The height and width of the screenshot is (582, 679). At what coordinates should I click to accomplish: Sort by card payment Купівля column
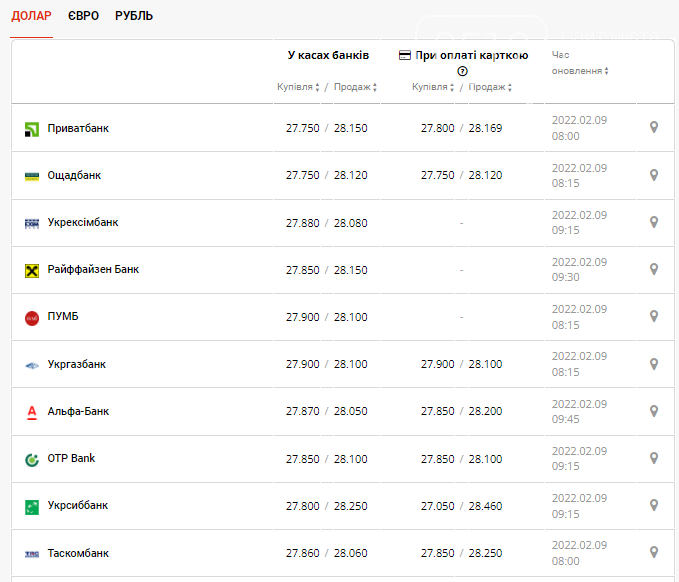[x=433, y=87]
